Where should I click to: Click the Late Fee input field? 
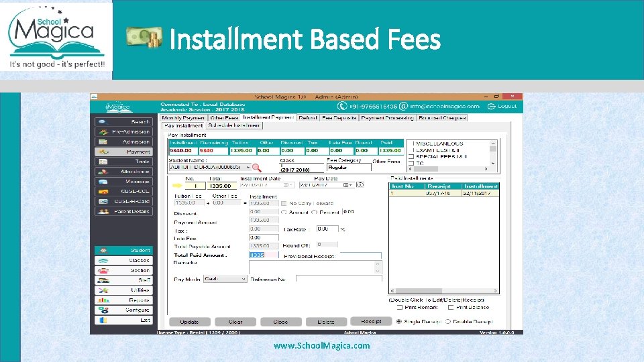pyautogui.click(x=264, y=237)
